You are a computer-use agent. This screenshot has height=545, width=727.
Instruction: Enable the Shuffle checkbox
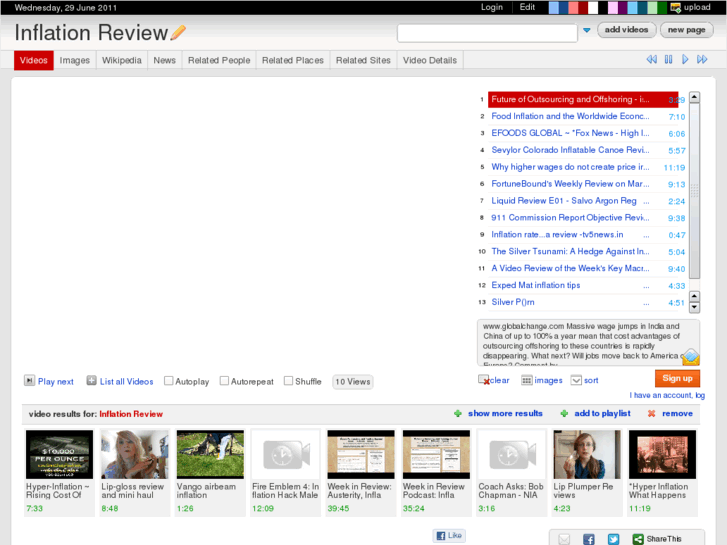(288, 381)
